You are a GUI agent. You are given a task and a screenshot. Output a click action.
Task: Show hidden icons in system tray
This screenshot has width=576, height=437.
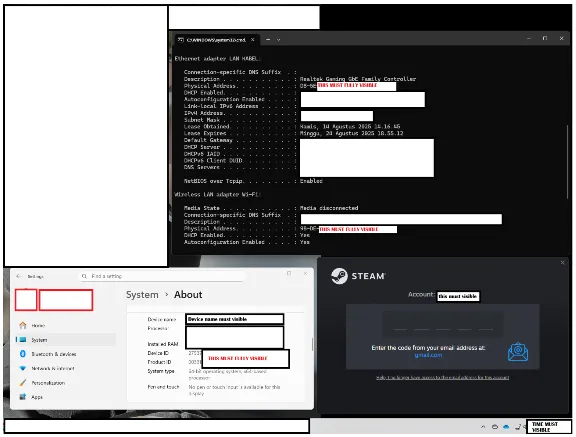pos(483,427)
